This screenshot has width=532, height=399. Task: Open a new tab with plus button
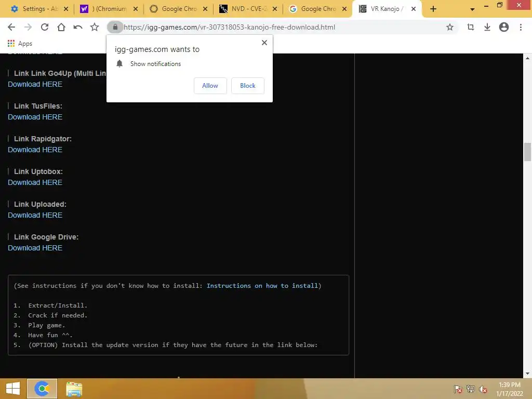433,9
